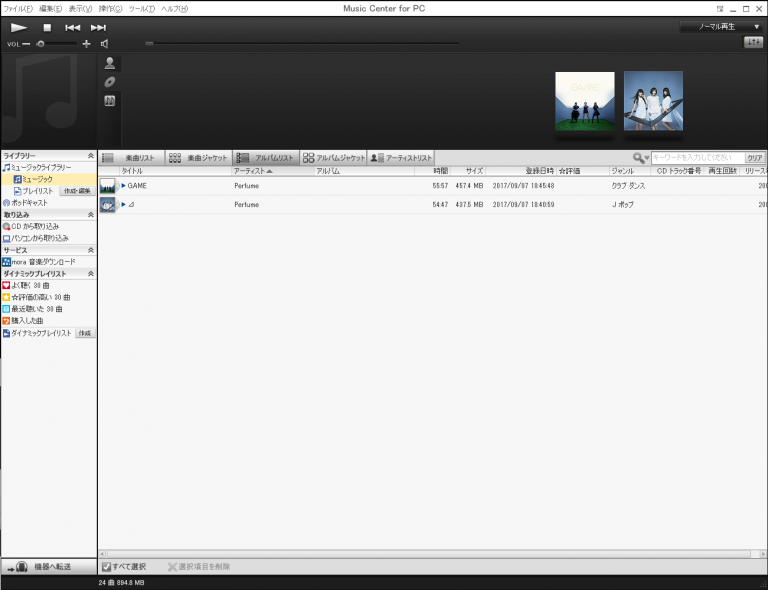Sort by the サイズ column header

[468, 171]
